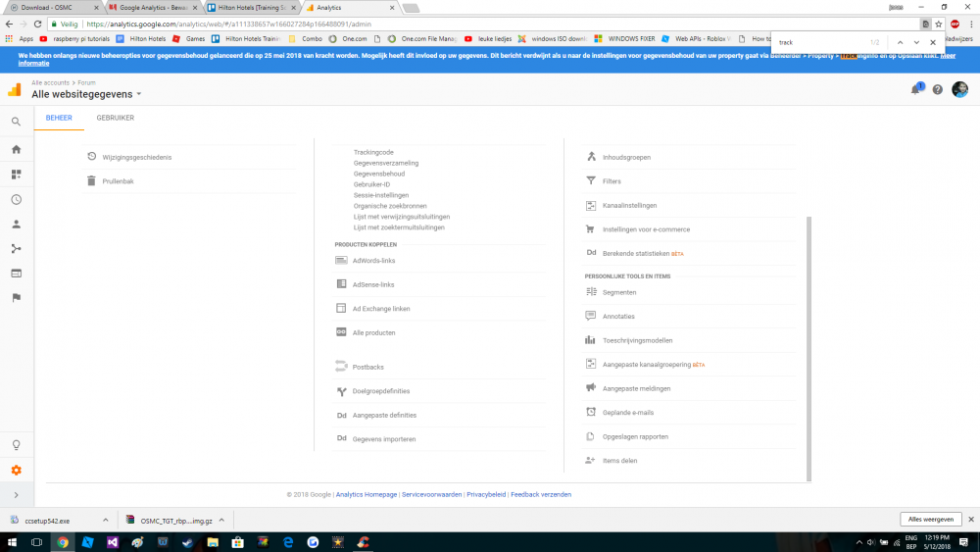Switch to the BEHEER tab
The height and width of the screenshot is (552, 980).
(59, 118)
